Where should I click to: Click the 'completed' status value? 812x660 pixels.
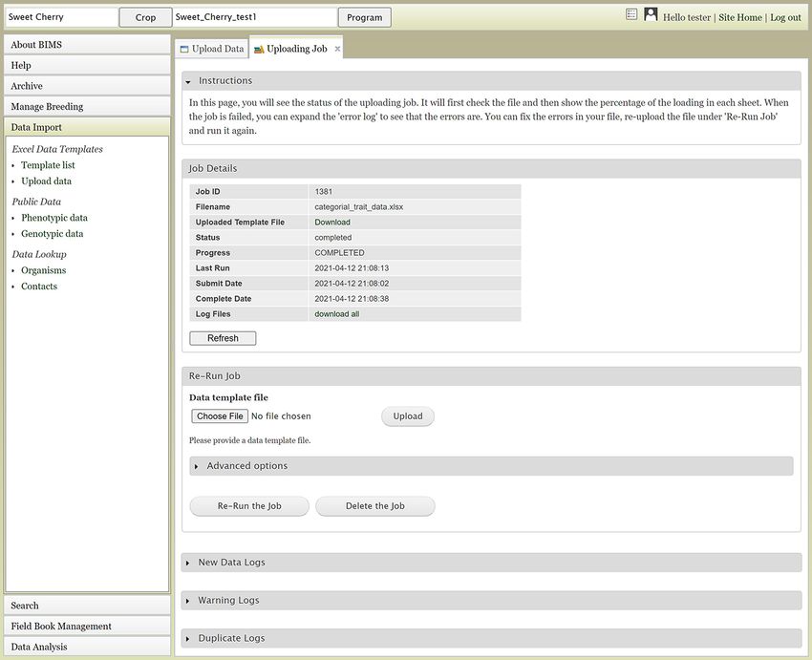tap(333, 238)
